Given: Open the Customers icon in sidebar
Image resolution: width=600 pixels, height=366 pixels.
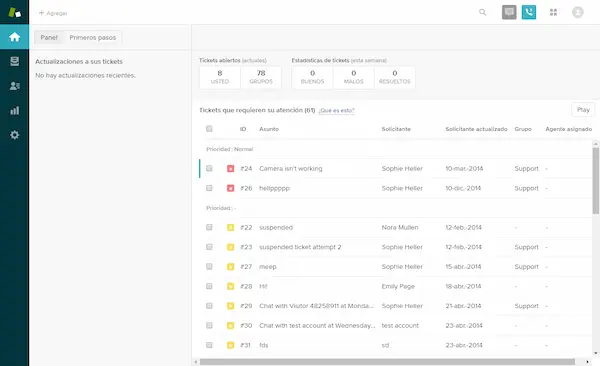Looking at the screenshot, I should [14, 86].
